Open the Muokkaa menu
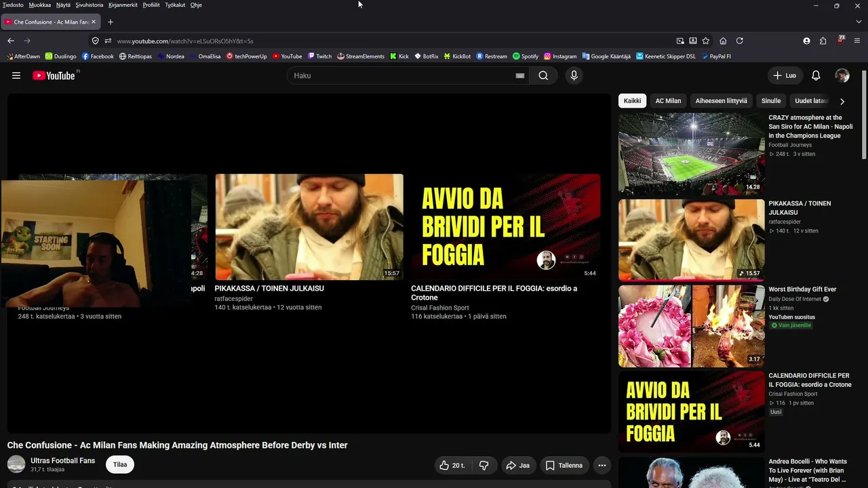The height and width of the screenshot is (488, 868). point(40,5)
